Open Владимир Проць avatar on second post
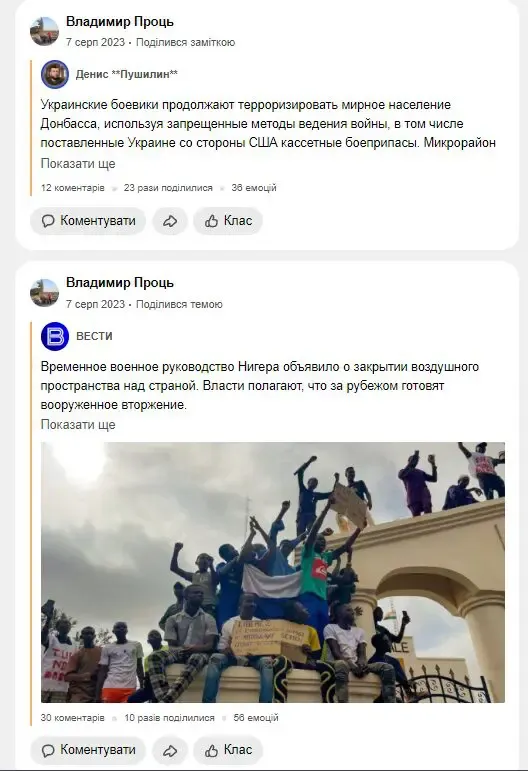Image resolution: width=528 pixels, height=771 pixels. 44,293
